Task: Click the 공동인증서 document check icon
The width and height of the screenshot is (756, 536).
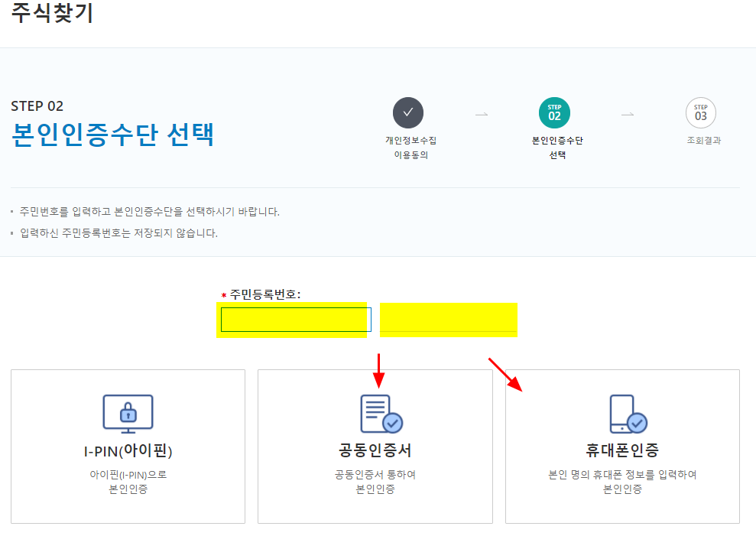Action: [x=381, y=414]
